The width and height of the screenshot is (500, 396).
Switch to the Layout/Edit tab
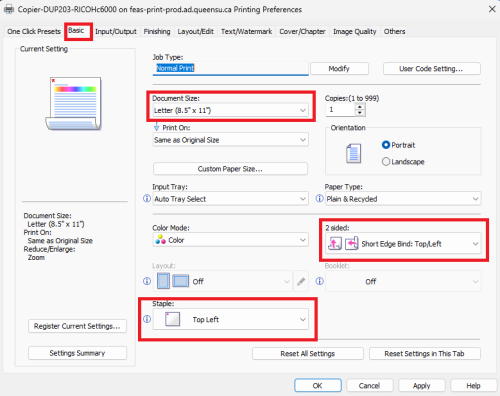pyautogui.click(x=195, y=31)
